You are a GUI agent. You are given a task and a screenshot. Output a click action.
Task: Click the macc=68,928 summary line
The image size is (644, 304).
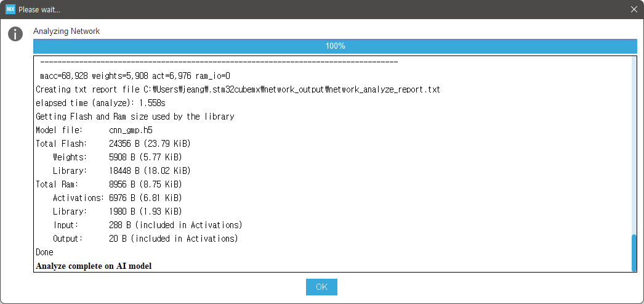pos(135,76)
